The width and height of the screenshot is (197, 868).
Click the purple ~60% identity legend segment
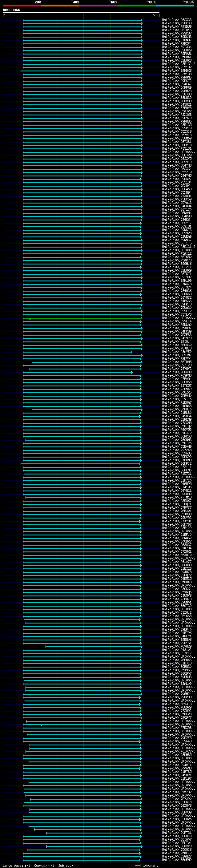tap(98, 6)
